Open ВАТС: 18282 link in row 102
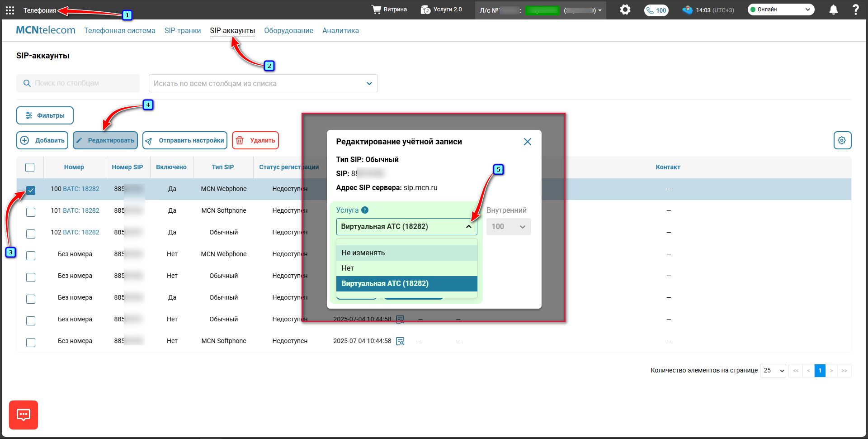The height and width of the screenshot is (439, 868). click(x=81, y=232)
